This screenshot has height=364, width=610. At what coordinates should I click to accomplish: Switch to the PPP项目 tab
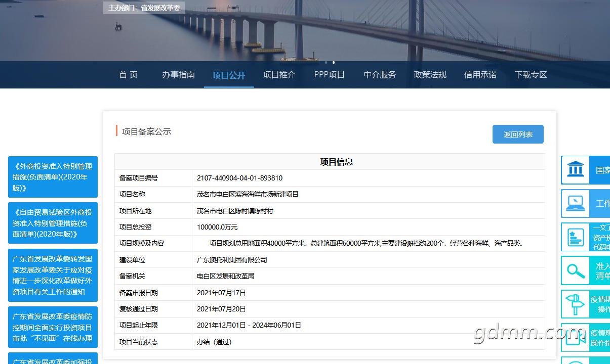pos(329,75)
